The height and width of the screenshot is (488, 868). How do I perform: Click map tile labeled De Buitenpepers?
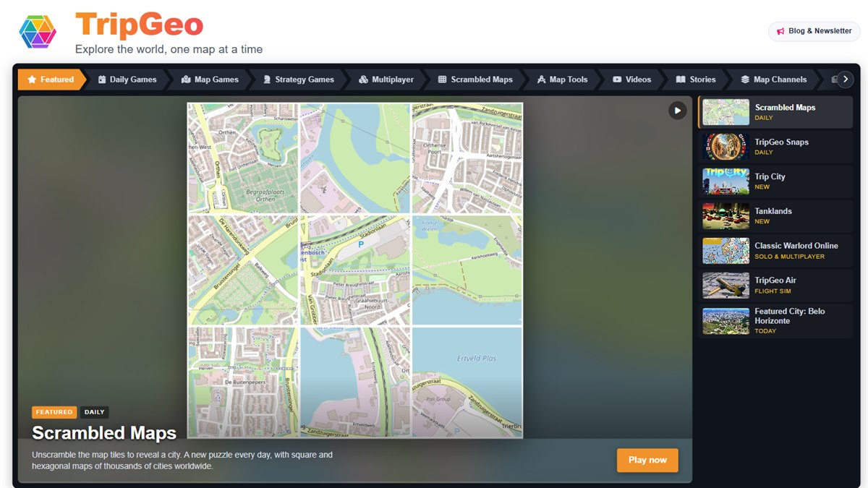point(243,382)
